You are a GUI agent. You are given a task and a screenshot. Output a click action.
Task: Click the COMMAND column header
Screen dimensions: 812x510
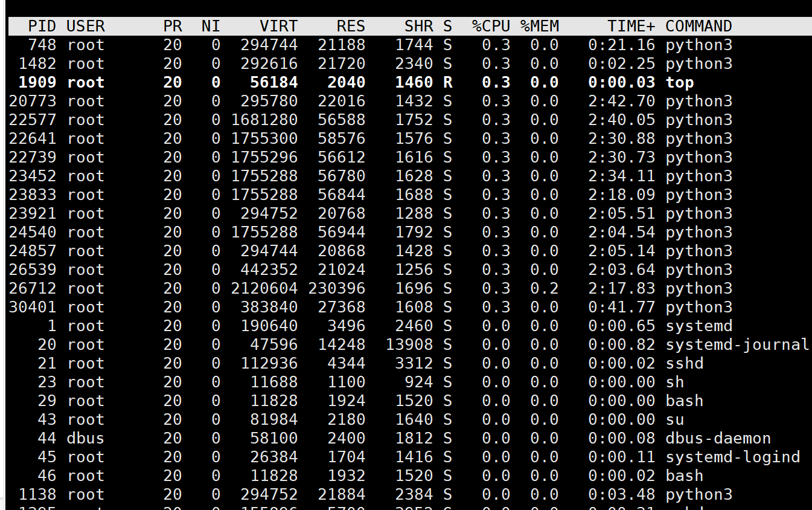[699, 26]
